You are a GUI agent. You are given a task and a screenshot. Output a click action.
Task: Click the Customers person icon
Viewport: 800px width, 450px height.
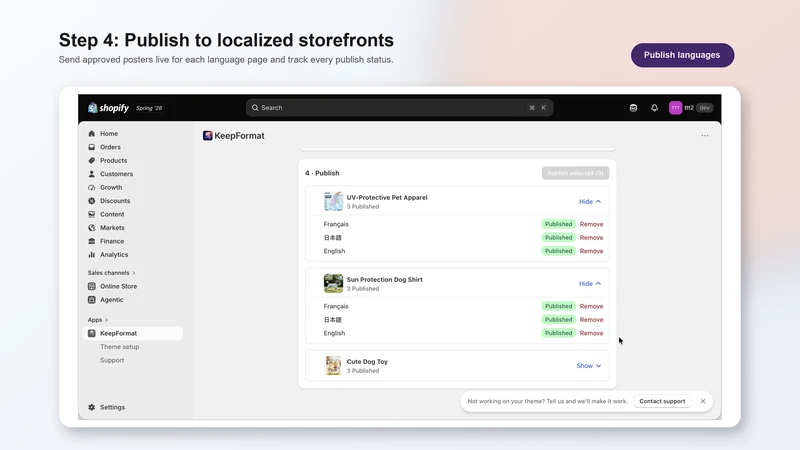point(92,174)
